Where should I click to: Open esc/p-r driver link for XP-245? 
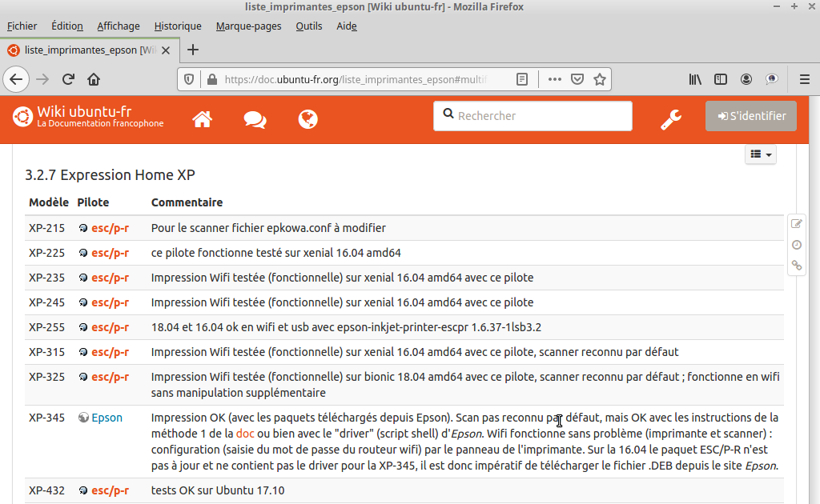[110, 302]
